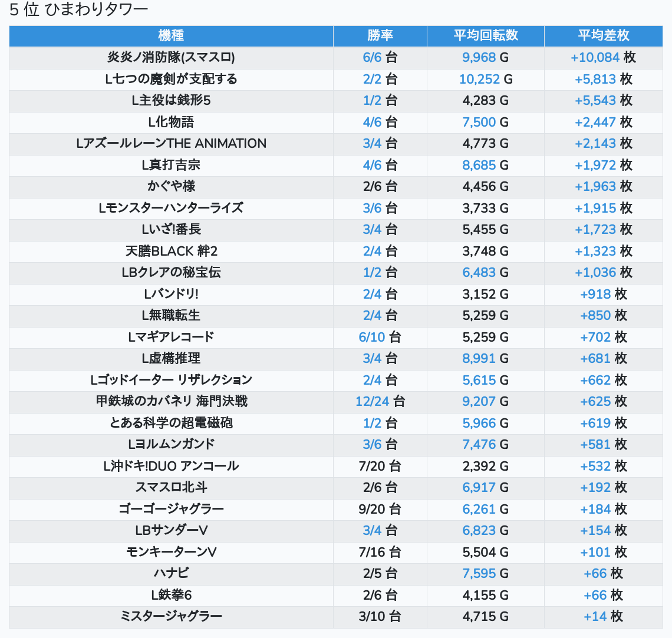
Task: Select the ミスタージャグラー machine name
Action: (x=171, y=616)
